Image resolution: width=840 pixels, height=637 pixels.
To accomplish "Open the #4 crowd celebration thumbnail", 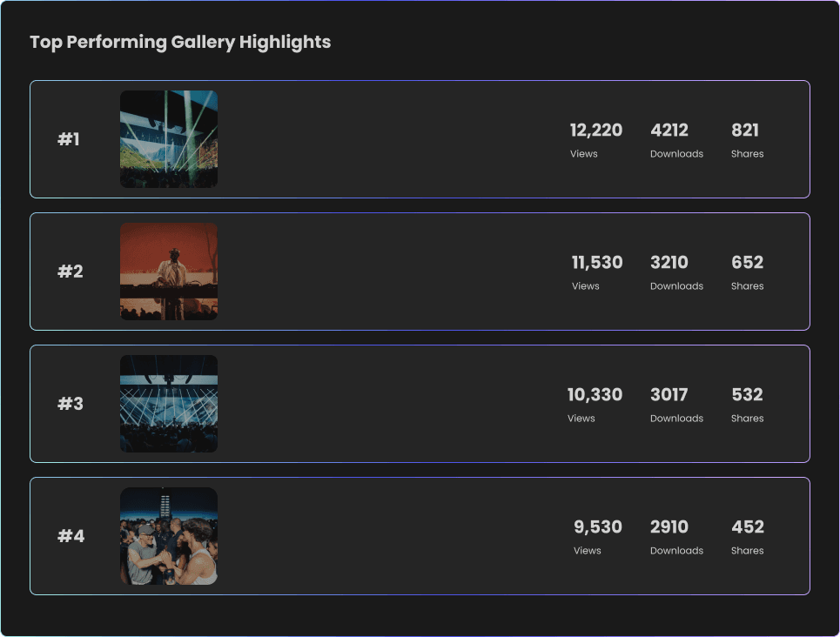I will [168, 536].
